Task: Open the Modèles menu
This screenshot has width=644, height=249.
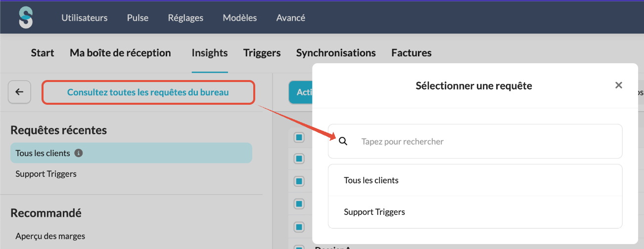Action: tap(240, 18)
